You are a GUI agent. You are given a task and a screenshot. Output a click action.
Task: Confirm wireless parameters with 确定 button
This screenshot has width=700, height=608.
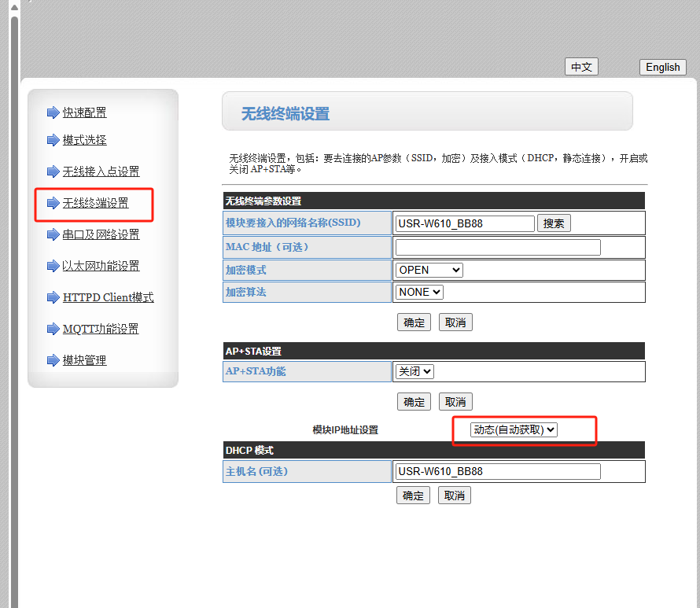point(414,322)
